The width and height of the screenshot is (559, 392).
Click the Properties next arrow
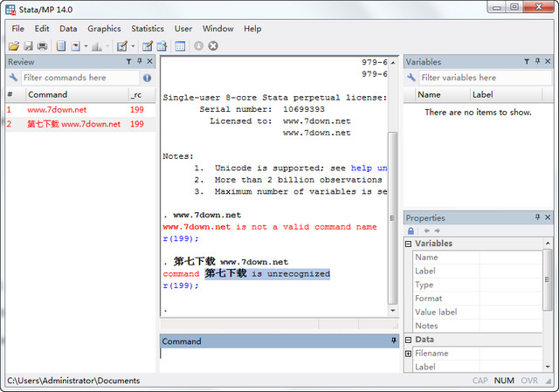[x=438, y=231]
